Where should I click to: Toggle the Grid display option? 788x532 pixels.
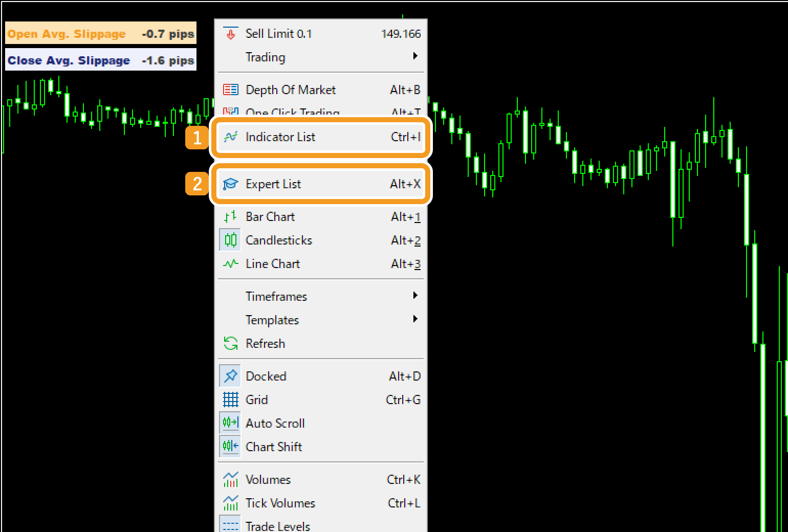point(257,400)
